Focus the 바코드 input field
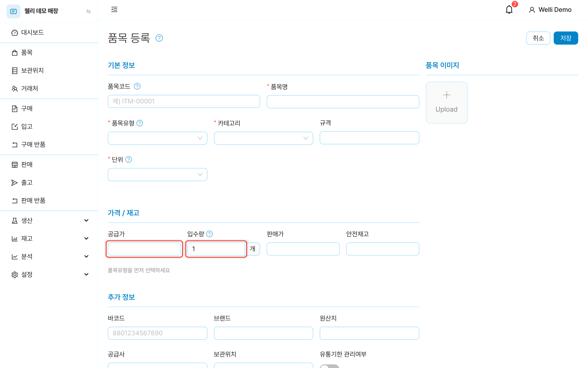 (x=157, y=333)
